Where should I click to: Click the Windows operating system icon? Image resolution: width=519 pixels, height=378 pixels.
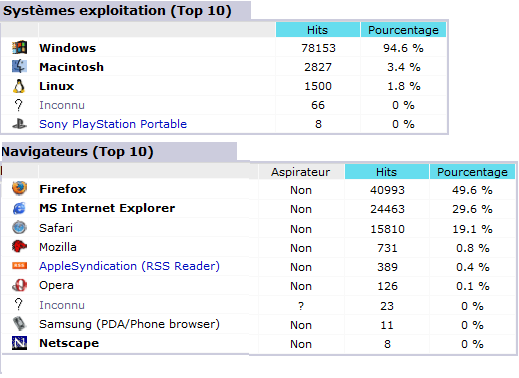19,47
